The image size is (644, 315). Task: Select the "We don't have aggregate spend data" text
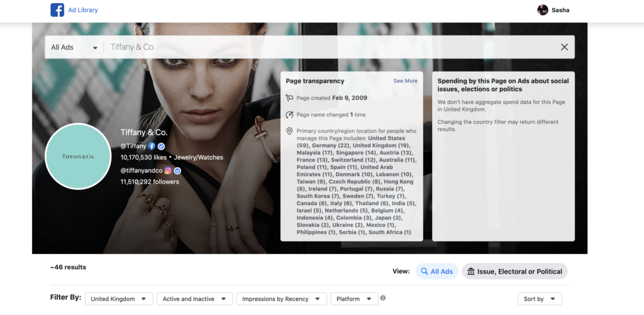(501, 106)
